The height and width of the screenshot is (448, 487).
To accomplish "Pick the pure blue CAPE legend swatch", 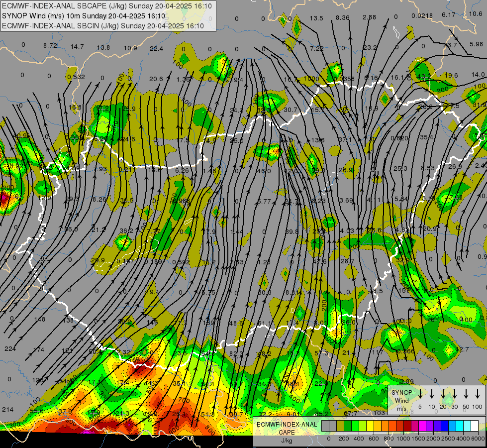I will (x=444, y=426).
